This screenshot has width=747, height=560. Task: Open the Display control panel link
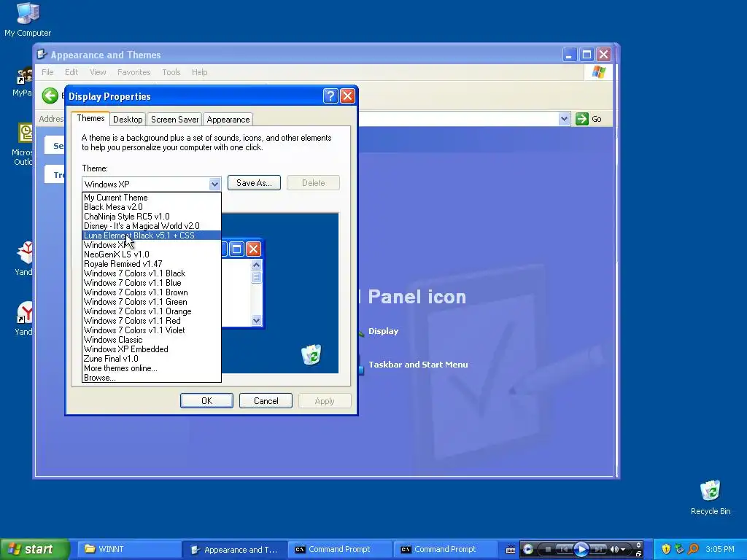[384, 331]
